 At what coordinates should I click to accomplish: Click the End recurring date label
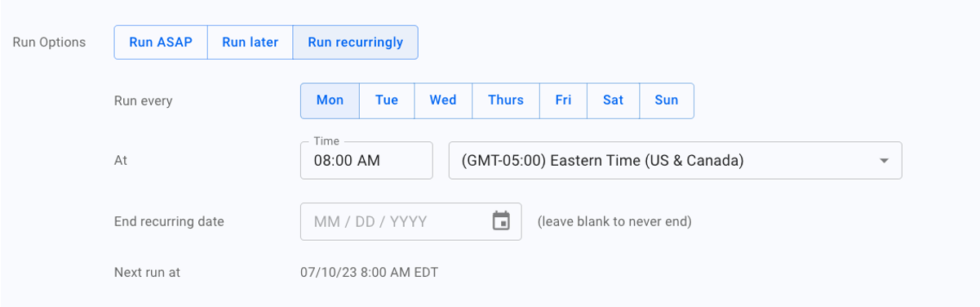[x=169, y=221]
